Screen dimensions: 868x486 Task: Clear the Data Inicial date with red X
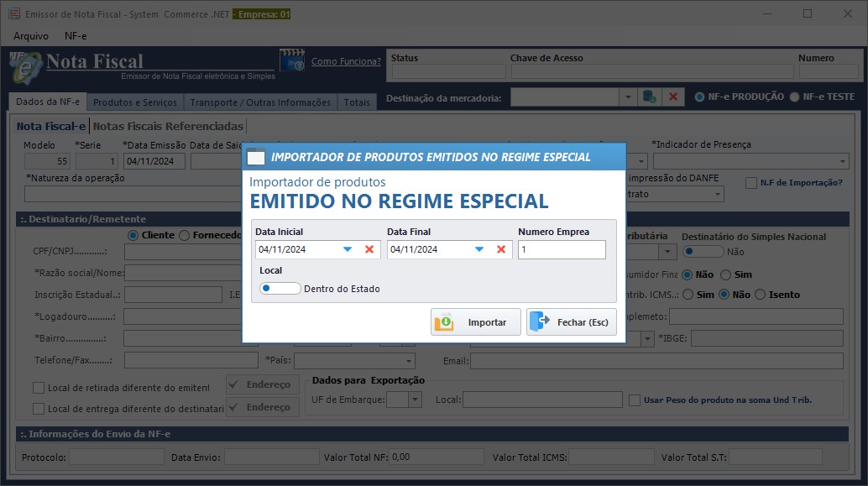[369, 249]
